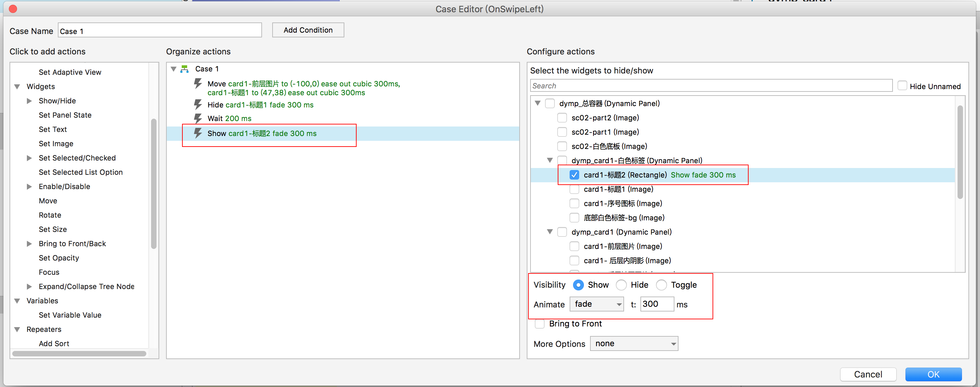Image resolution: width=980 pixels, height=387 pixels.
Task: Open the More Options dropdown
Action: click(x=634, y=344)
